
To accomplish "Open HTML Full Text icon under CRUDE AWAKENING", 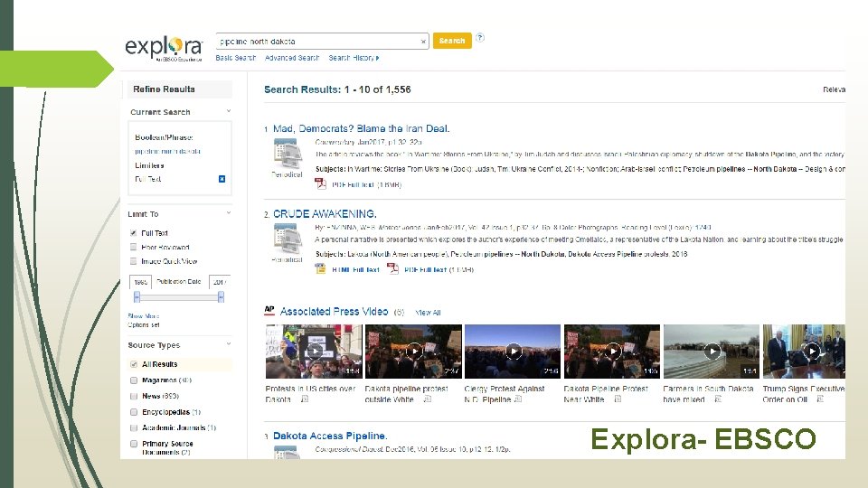I will 320,269.
